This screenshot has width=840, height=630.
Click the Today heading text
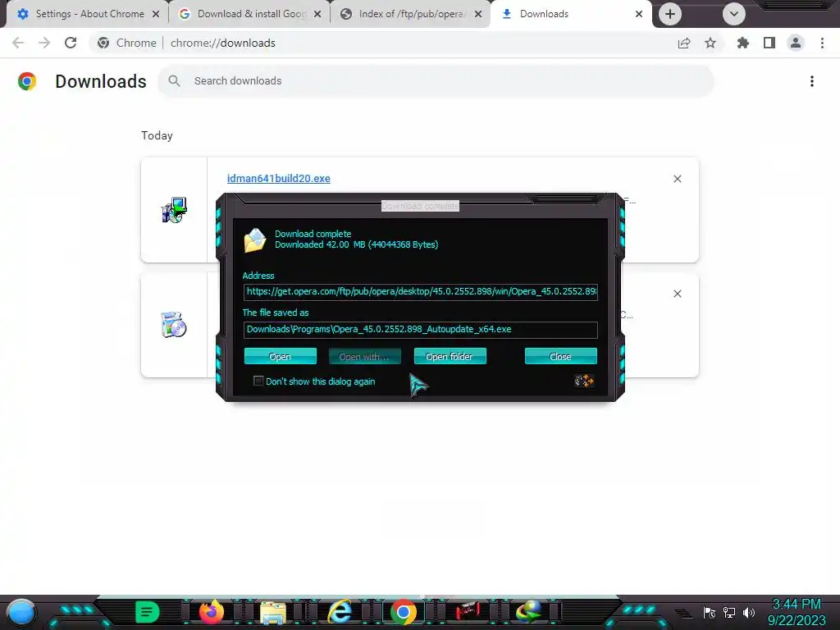pyautogui.click(x=157, y=135)
